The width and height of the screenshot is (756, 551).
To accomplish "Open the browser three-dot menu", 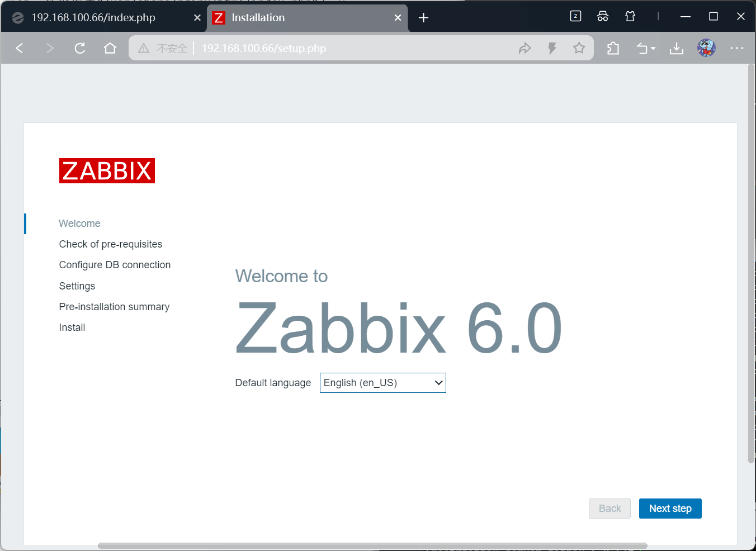I will 737,48.
